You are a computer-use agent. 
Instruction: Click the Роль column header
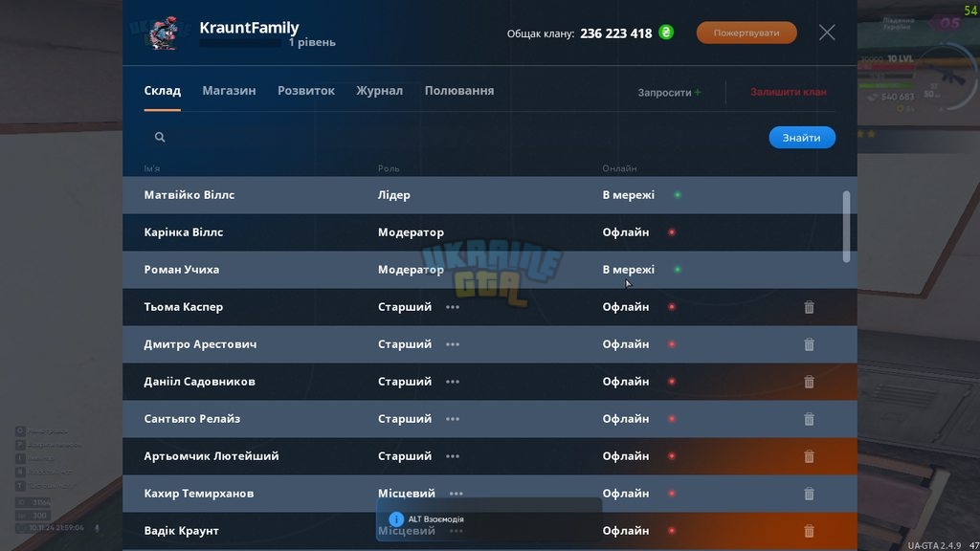(389, 168)
